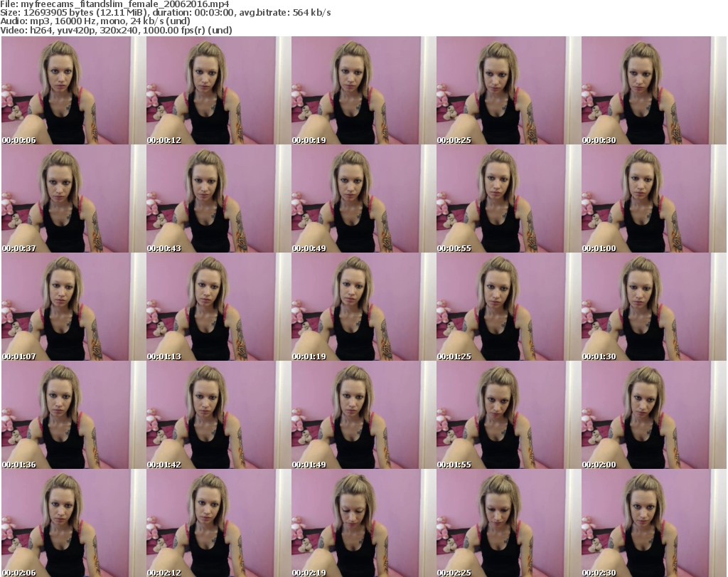The height and width of the screenshot is (577, 728).
Task: Choose the frame stamped 00:02:30
Action: 654,523
